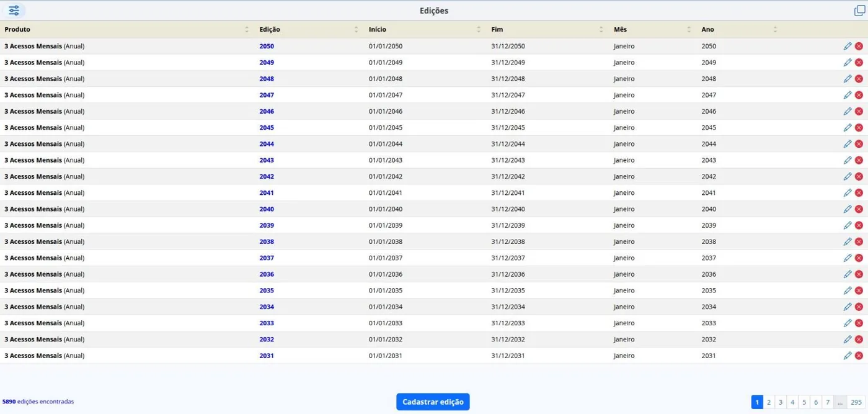This screenshot has width=868, height=414.
Task: Click the Cadastrar edição button
Action: [x=433, y=402]
